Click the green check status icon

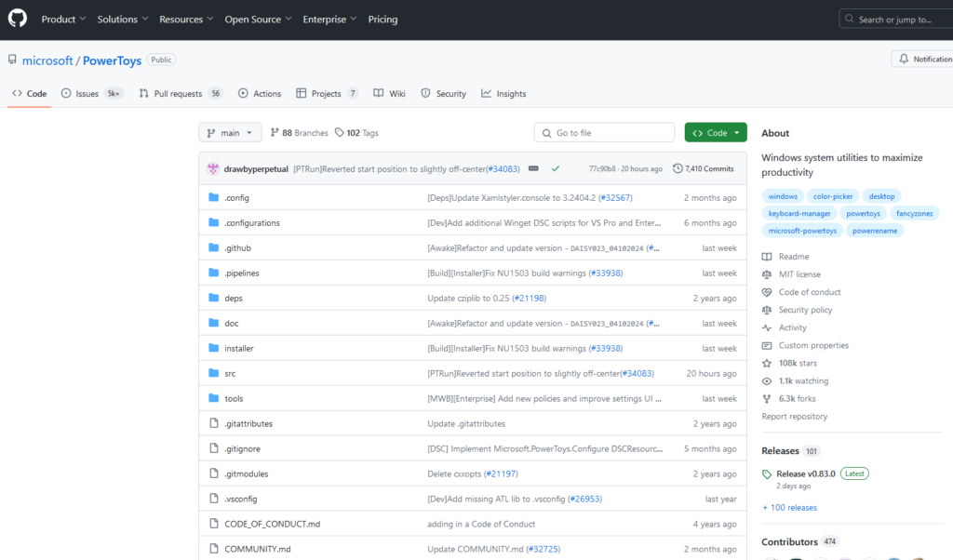tap(555, 169)
